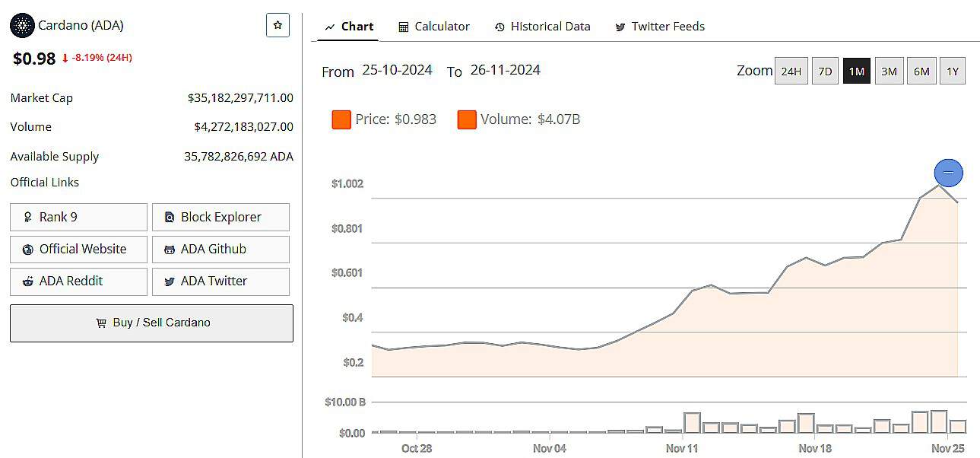
Task: Toggle the Price series orange legend box
Action: coord(341,119)
